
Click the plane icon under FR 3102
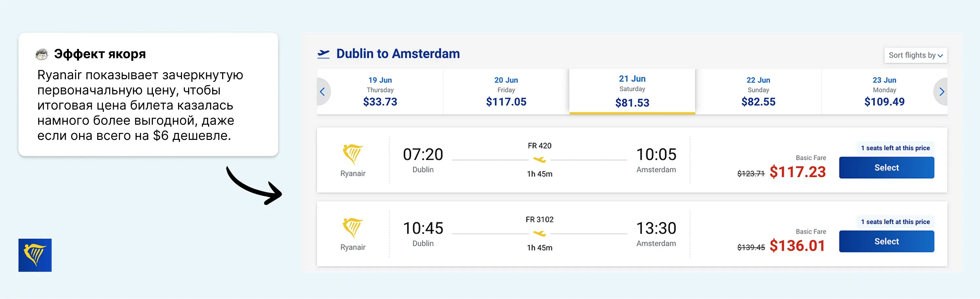(539, 233)
